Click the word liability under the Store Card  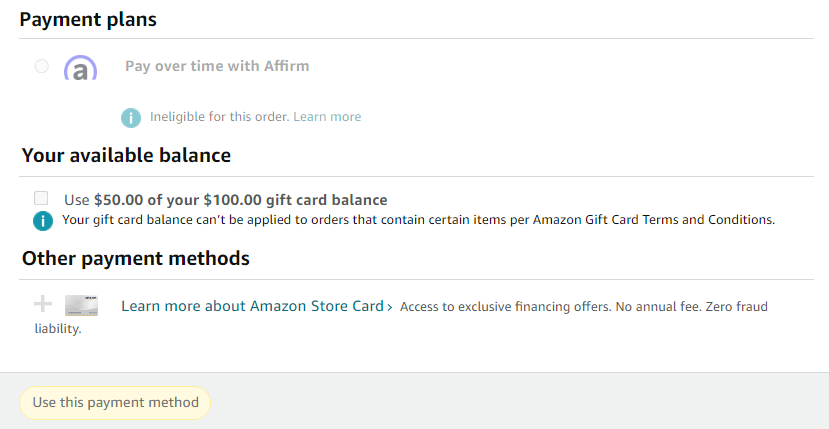click(x=58, y=328)
